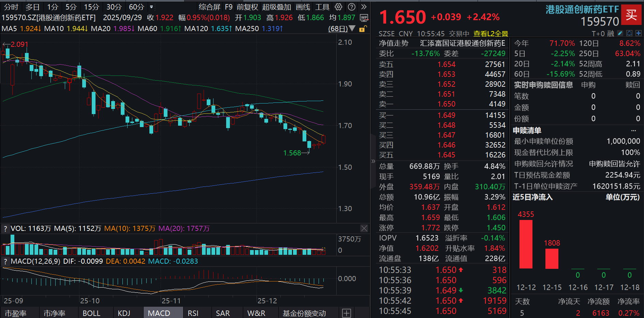
Task: Click the red 买 buy button
Action: tap(632, 15)
